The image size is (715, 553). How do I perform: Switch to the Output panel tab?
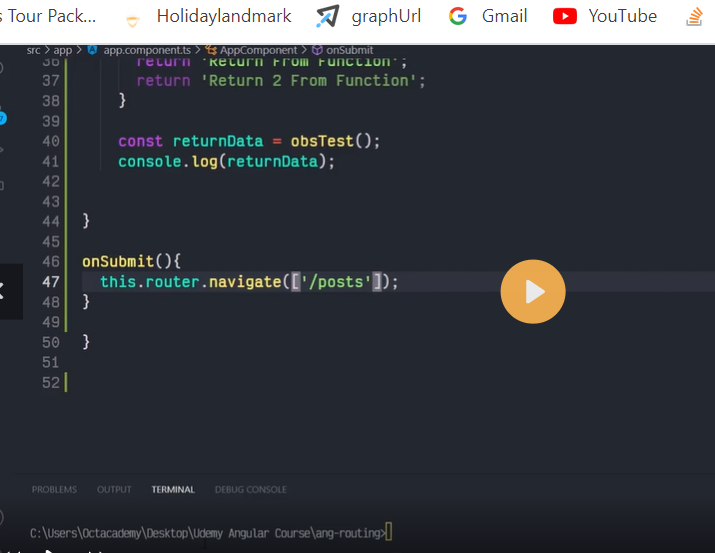(x=114, y=489)
